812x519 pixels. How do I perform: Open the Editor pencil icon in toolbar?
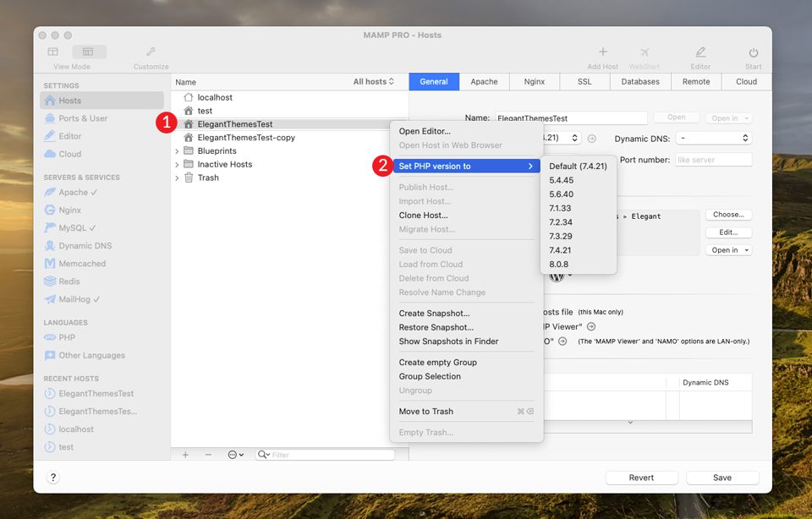click(x=700, y=53)
